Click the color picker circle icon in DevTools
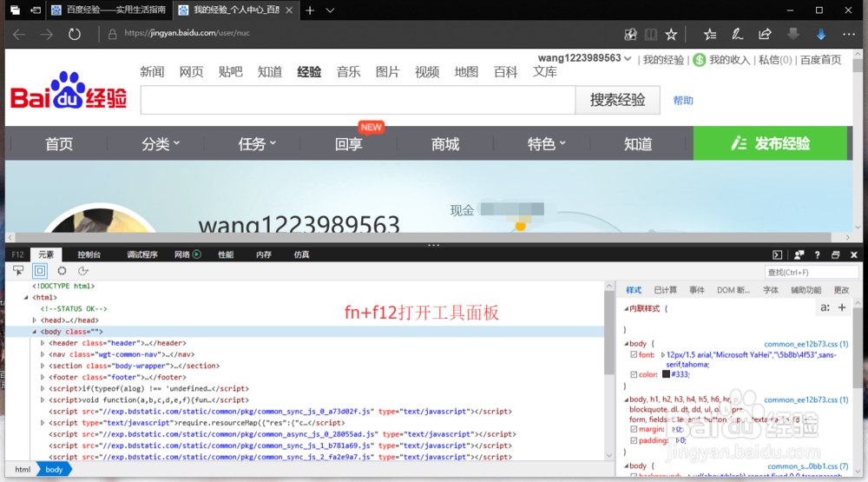The height and width of the screenshot is (482, 868). (62, 271)
